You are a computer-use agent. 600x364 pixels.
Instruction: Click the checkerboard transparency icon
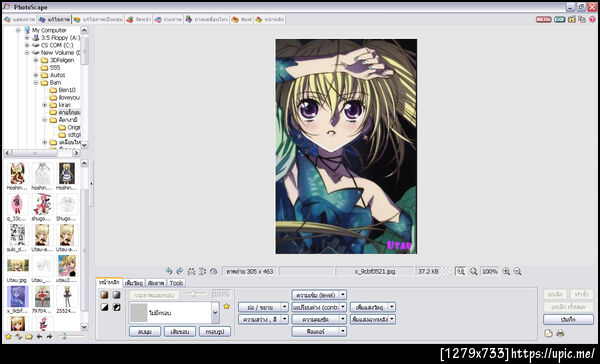(447, 271)
